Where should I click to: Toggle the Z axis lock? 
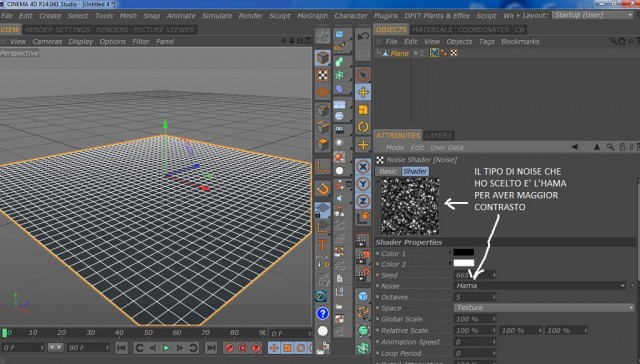pos(363,201)
